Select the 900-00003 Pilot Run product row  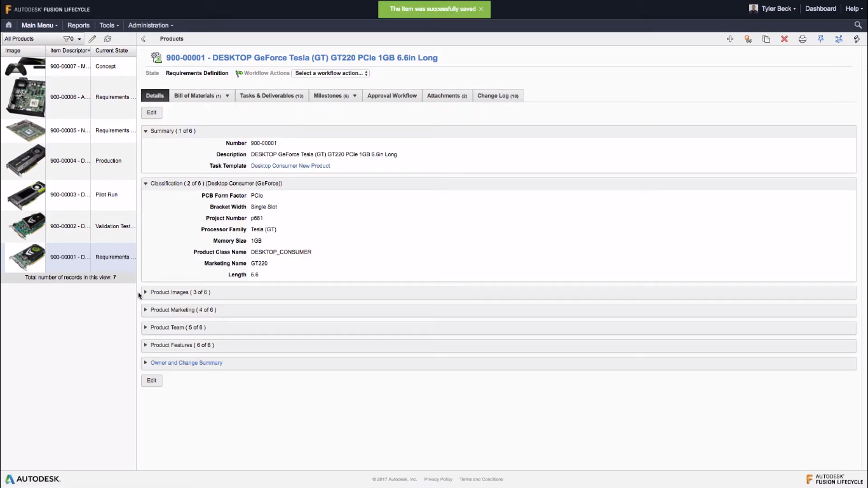pyautogui.click(x=68, y=194)
